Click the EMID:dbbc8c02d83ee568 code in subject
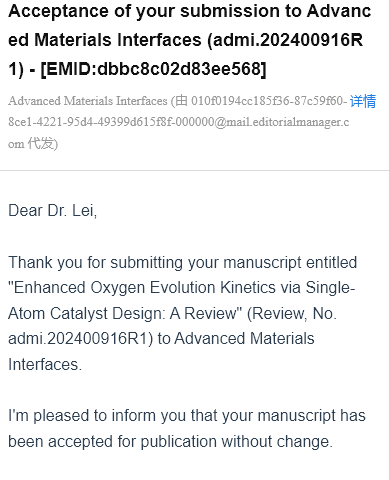Image resolution: width=389 pixels, height=480 pixels. 153,69
